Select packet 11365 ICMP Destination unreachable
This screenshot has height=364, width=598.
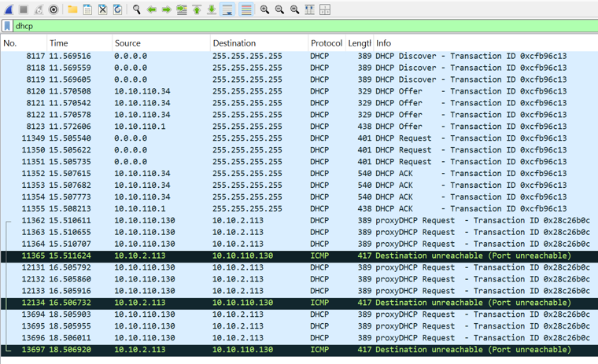coord(299,256)
